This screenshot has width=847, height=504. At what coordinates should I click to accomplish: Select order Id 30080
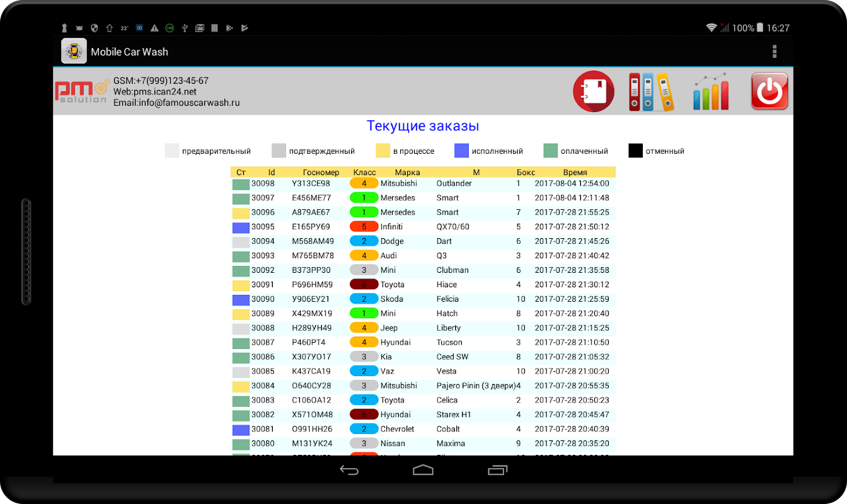(263, 444)
